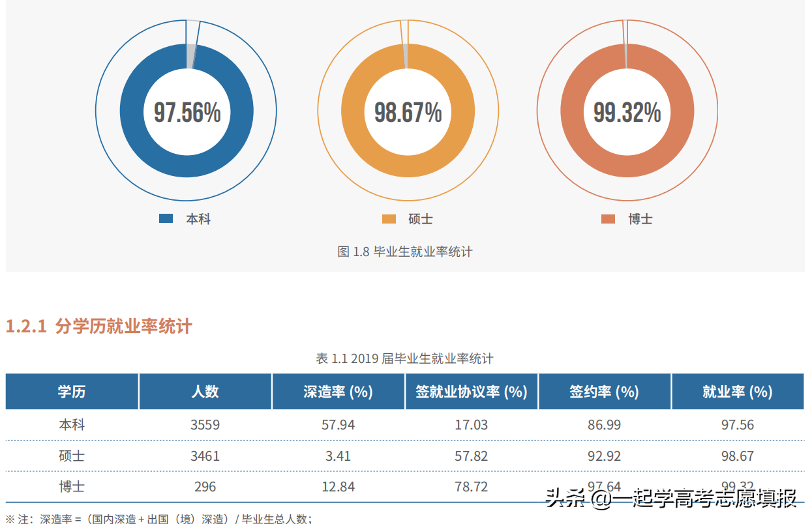This screenshot has width=812, height=524.
Task: Select the 3.41 cell in 硕士 row
Action: click(x=338, y=456)
